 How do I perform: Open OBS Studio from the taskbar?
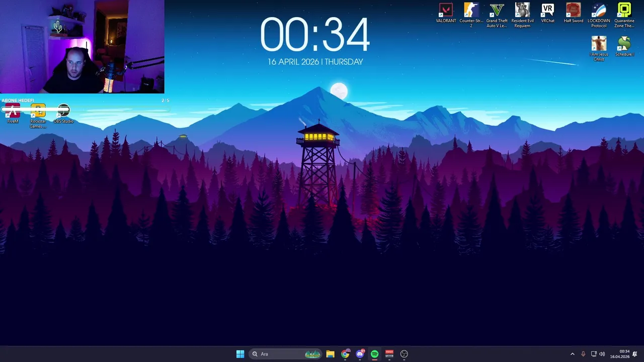coord(404,354)
